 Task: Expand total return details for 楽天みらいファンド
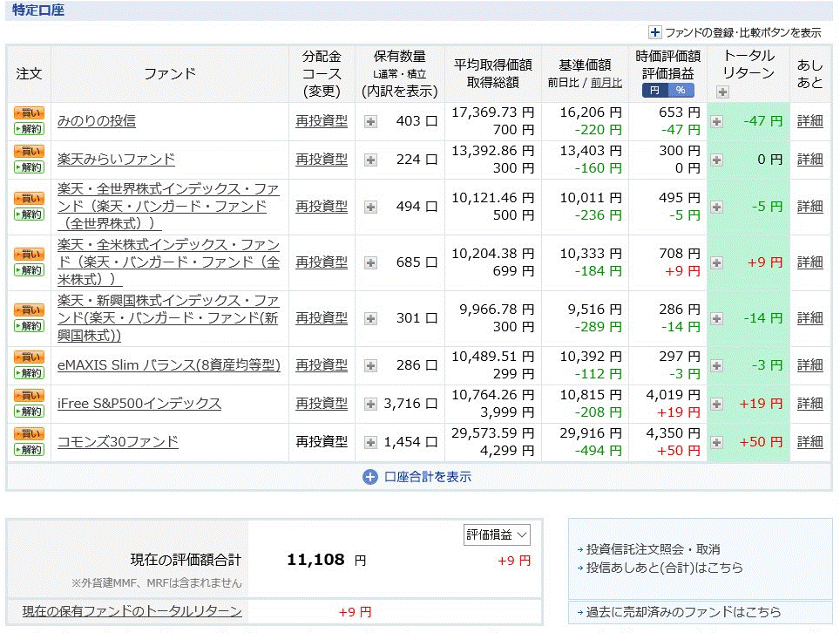[717, 160]
